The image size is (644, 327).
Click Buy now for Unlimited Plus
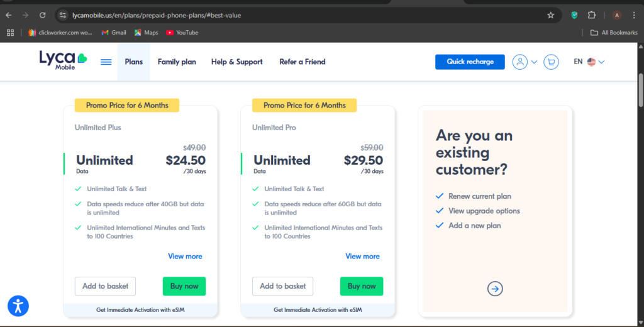tap(184, 286)
